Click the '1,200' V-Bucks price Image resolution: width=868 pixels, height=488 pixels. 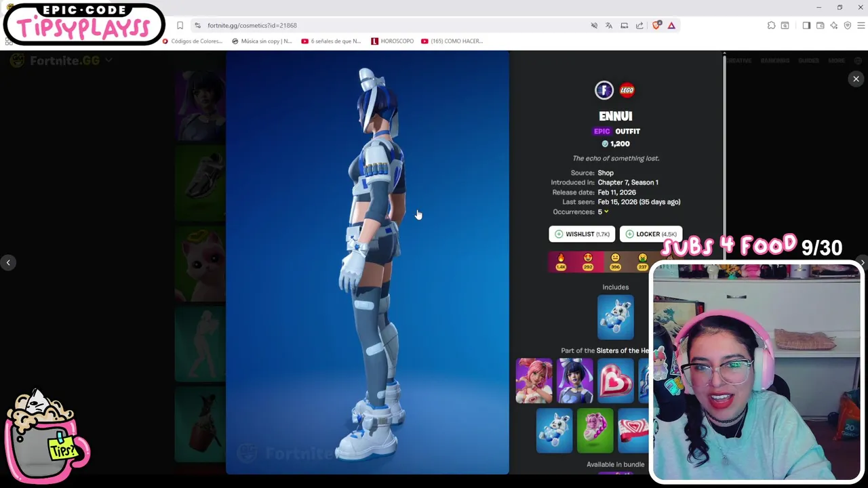click(616, 144)
